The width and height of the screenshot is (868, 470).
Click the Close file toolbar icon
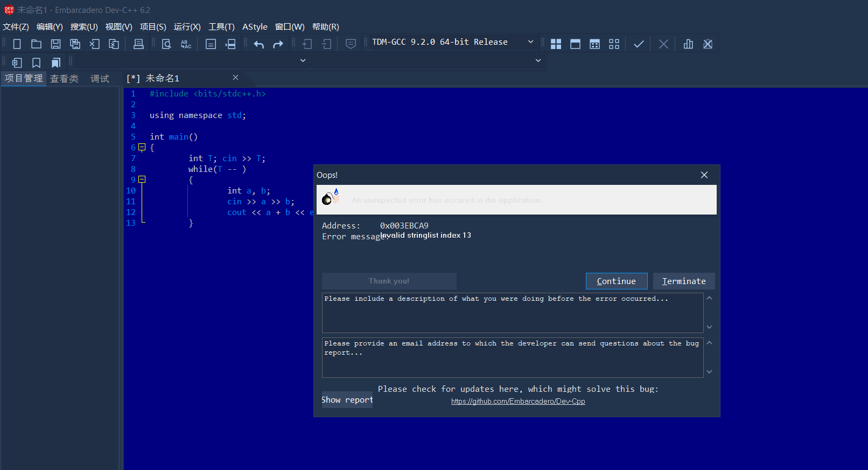tap(95, 44)
